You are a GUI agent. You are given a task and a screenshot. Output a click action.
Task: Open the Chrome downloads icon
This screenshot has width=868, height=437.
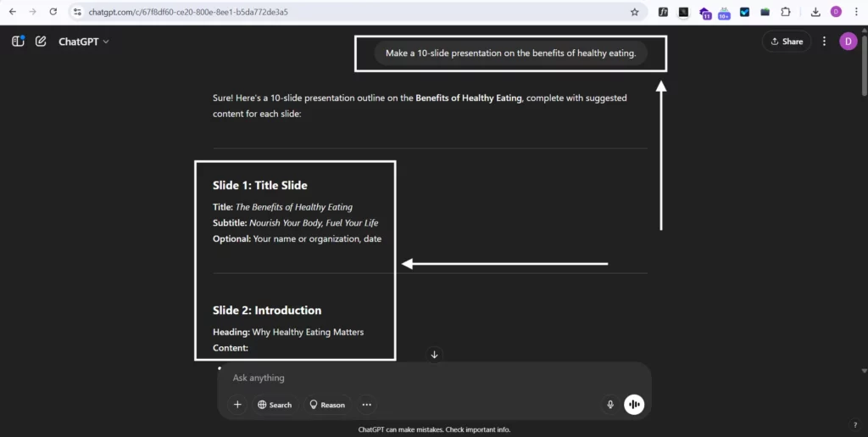click(815, 12)
